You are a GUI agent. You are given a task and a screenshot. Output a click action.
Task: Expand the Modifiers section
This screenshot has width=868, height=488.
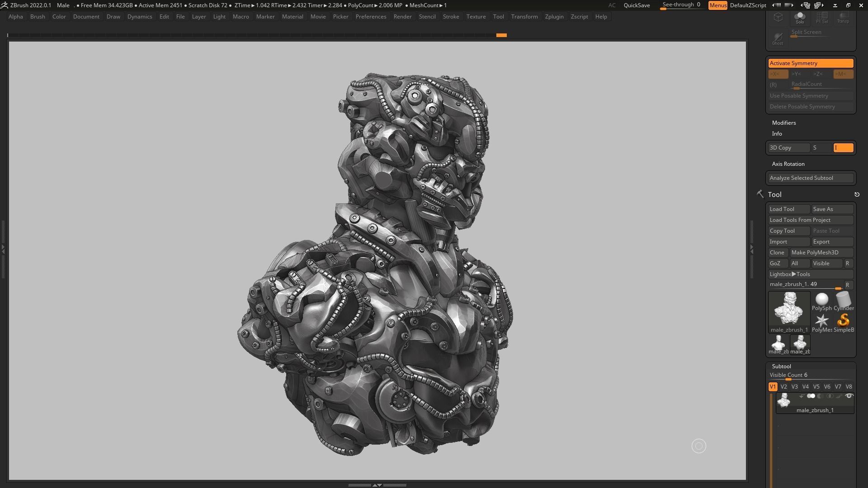coord(784,123)
